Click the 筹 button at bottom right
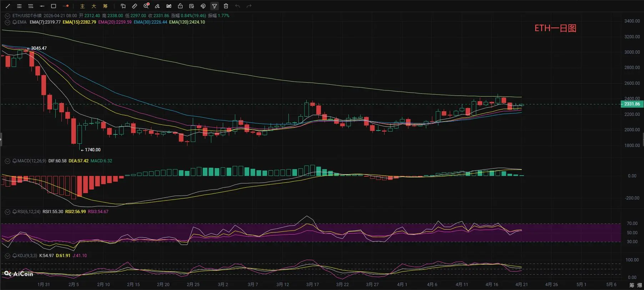Viewport: 644px width, 290px height. (632, 285)
